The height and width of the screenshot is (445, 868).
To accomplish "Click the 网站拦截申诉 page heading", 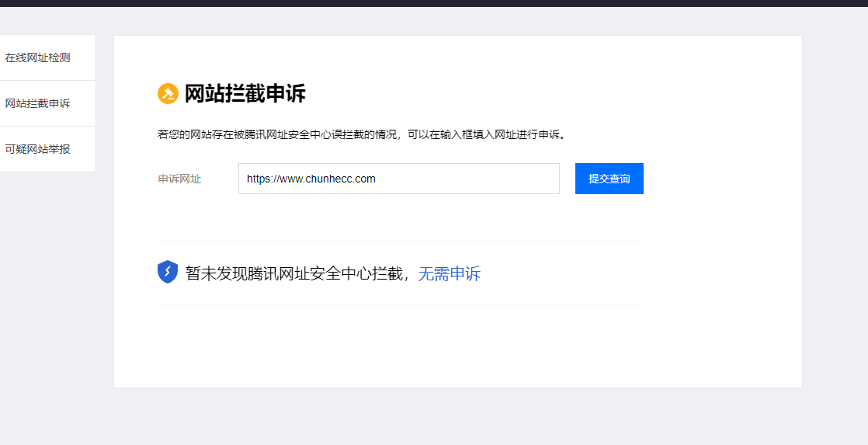I will pyautogui.click(x=245, y=93).
